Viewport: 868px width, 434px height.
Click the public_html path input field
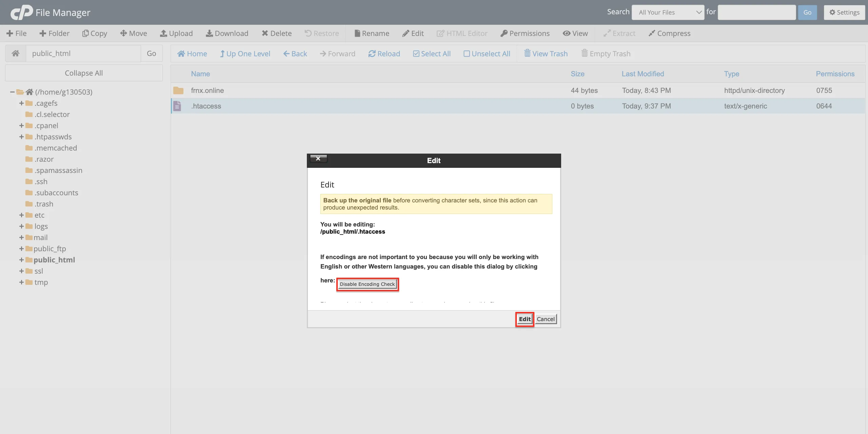pos(83,53)
